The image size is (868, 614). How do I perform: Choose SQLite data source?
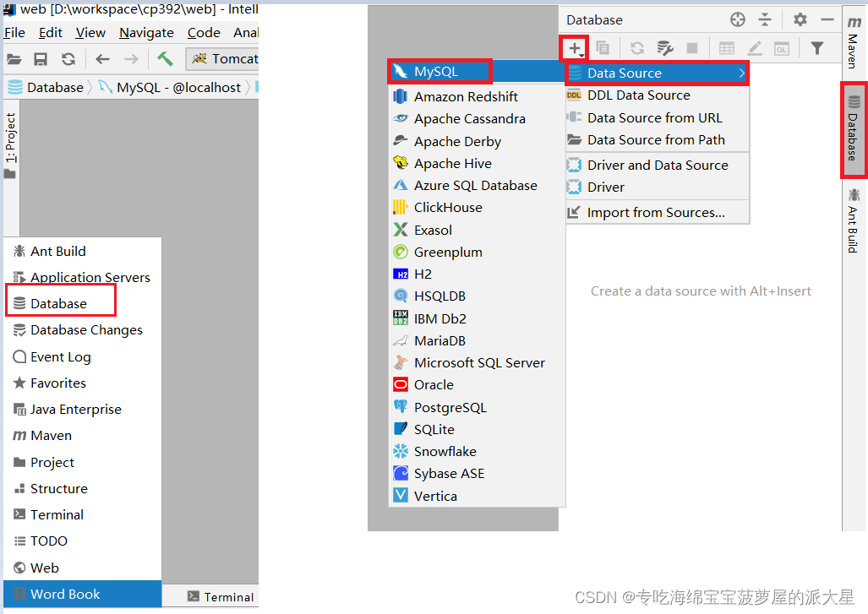[x=476, y=429]
